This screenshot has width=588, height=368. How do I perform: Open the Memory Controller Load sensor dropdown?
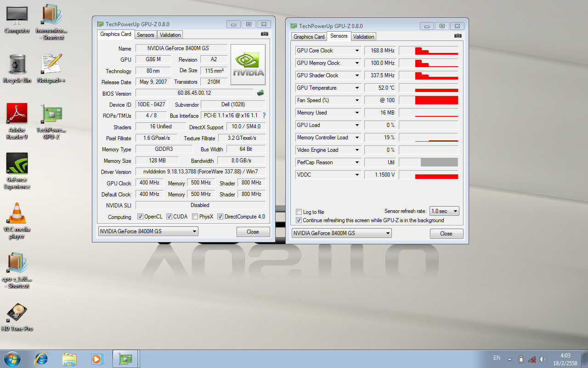357,138
